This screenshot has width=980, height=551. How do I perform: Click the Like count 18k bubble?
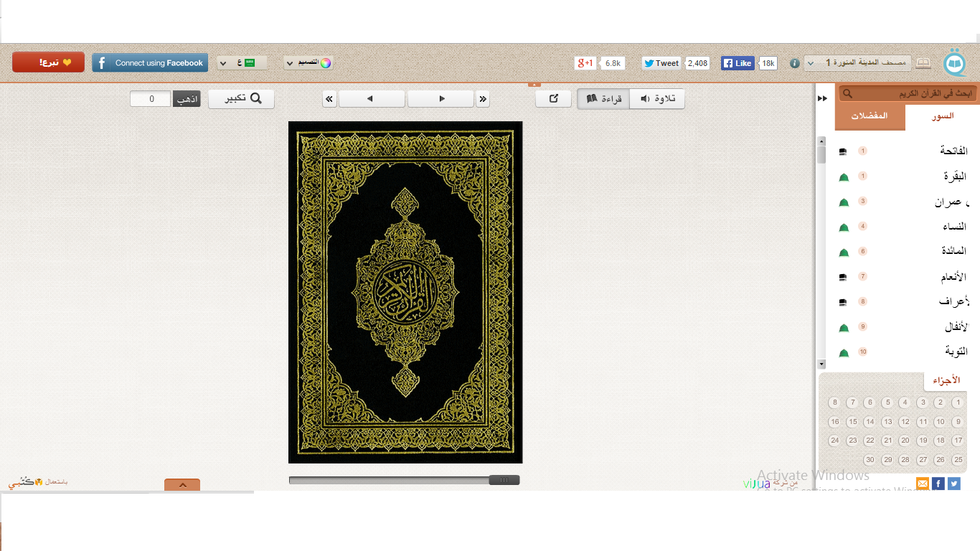[x=768, y=63]
